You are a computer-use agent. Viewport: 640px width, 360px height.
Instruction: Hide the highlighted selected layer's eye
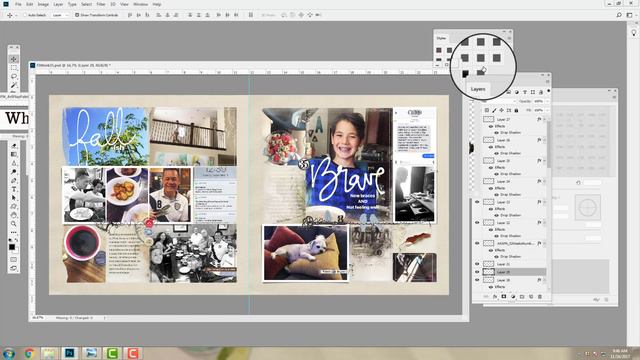(x=477, y=272)
